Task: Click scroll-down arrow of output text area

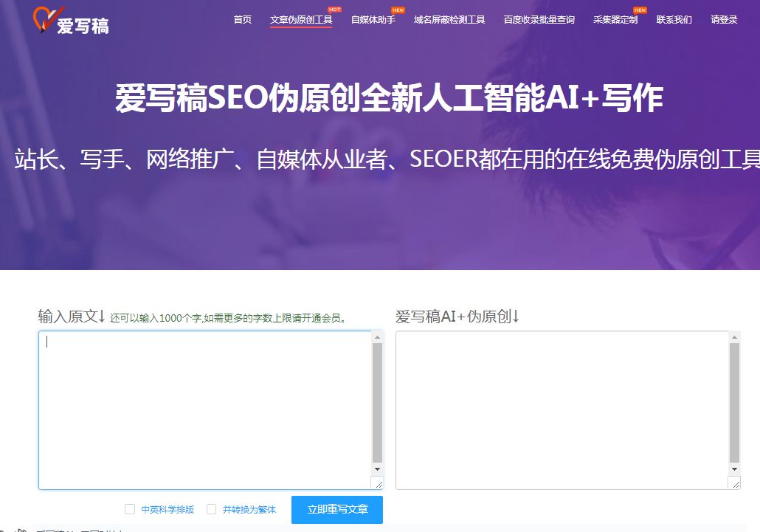Action: pyautogui.click(x=734, y=469)
